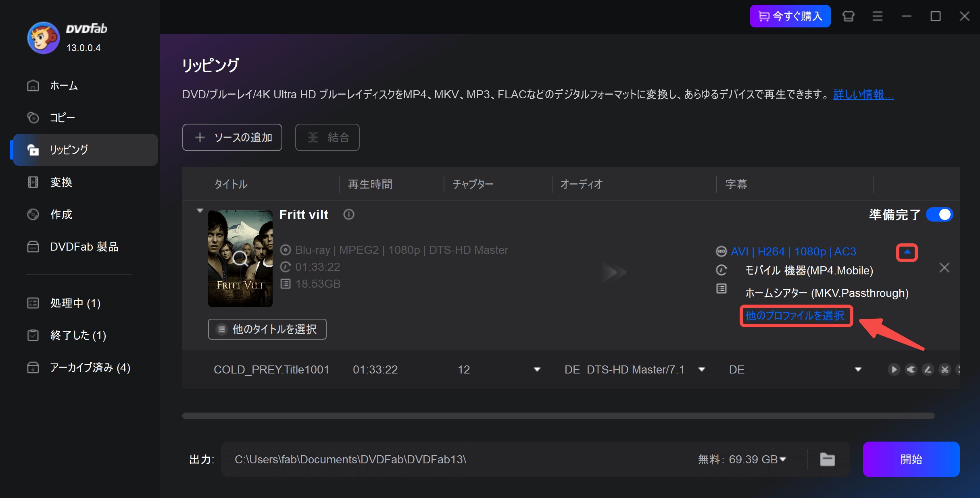Click the チャプター column header
The image size is (980, 498).
tap(473, 184)
